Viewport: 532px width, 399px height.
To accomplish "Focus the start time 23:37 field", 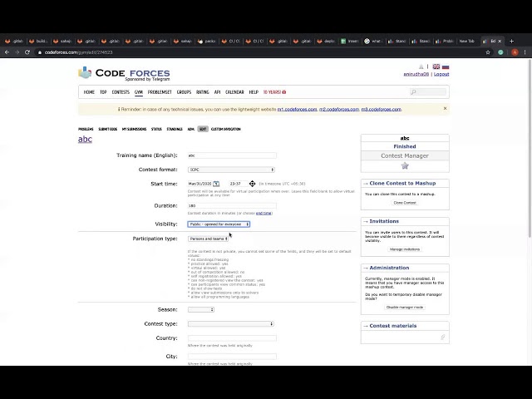I will 238,184.
